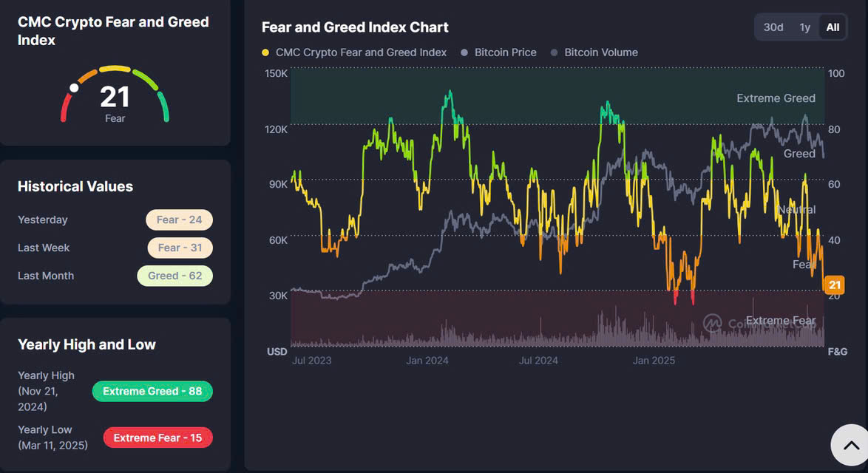Click the Jan 2024 label on the time axis
The width and height of the screenshot is (868, 473).
coord(427,361)
